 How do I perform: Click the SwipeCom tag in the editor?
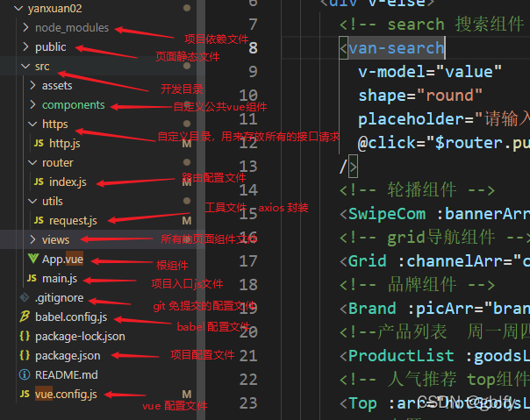pyautogui.click(x=387, y=214)
